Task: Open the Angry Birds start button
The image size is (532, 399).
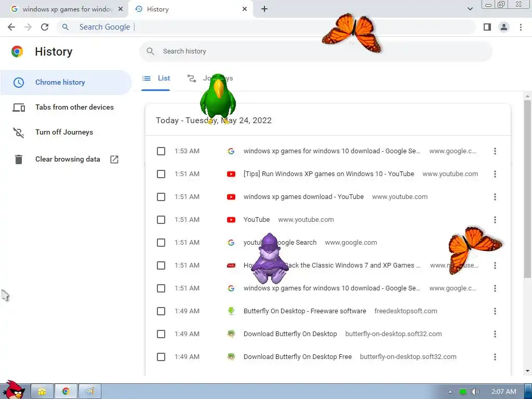Action: (14, 390)
